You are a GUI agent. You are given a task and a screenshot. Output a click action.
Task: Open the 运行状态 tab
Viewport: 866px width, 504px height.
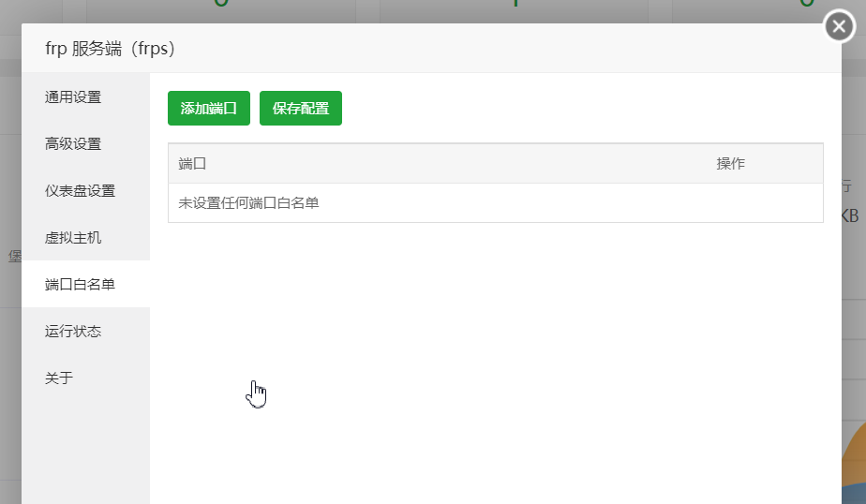(x=85, y=332)
